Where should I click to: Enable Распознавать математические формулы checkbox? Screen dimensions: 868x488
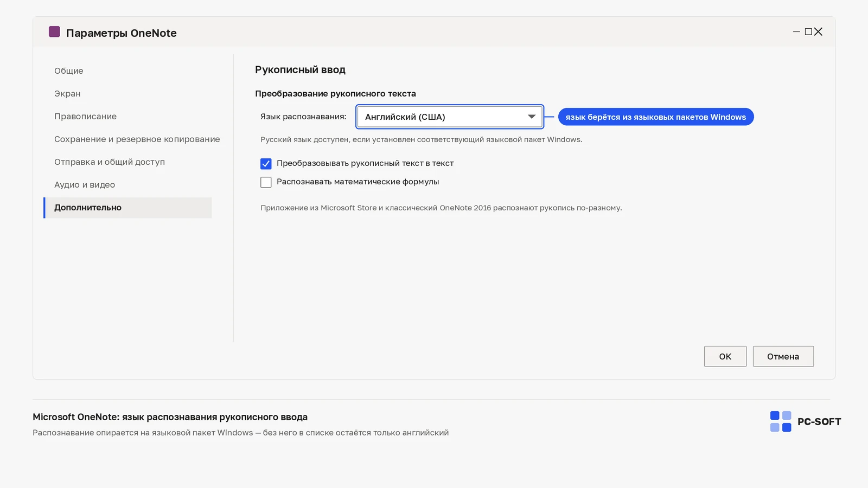click(266, 182)
